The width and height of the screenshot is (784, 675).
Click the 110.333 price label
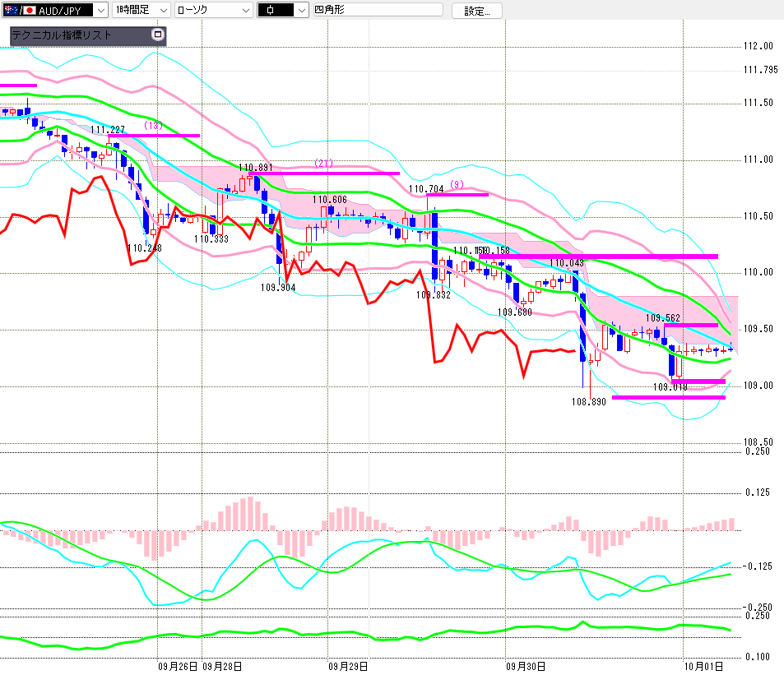(211, 239)
